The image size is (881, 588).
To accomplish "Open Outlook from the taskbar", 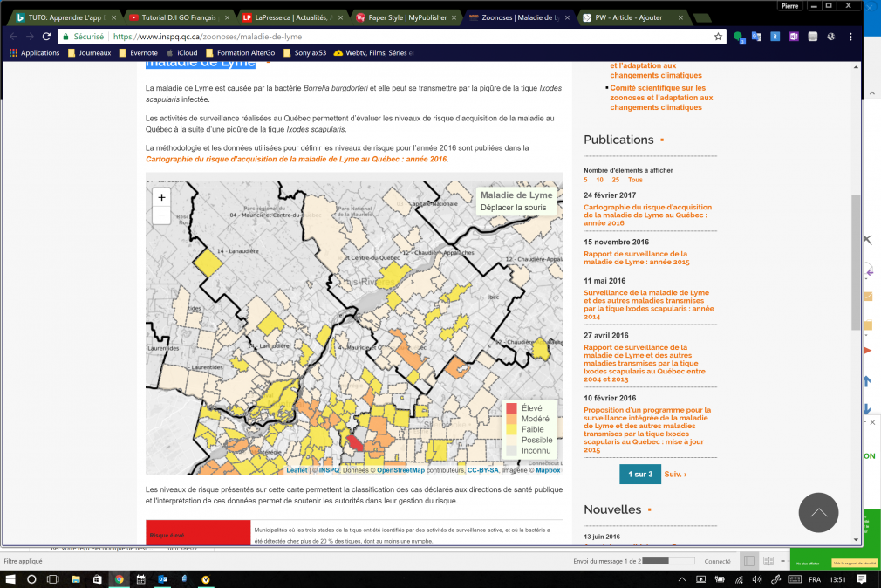I will [163, 579].
